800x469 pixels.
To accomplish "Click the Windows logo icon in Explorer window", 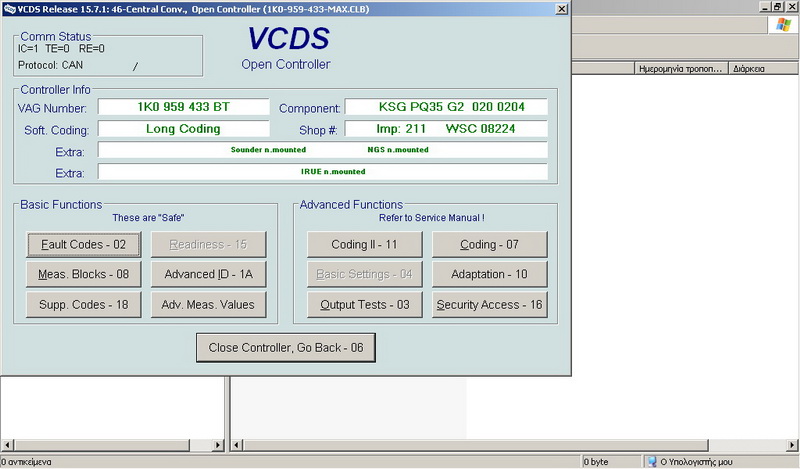I will [783, 24].
